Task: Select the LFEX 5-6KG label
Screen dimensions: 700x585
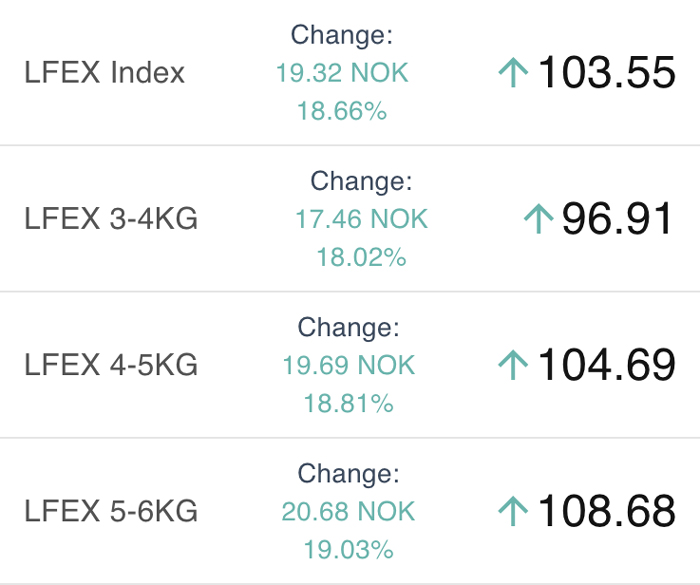Action: point(111,511)
